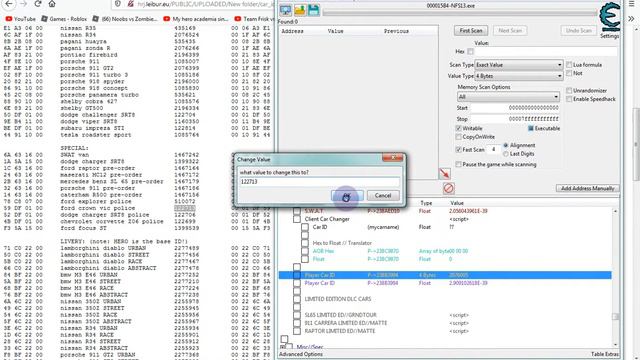Activate RAPTOR LIMITED ED//MATTE checkbox
Screen dimensions: 640x360
[297, 331]
